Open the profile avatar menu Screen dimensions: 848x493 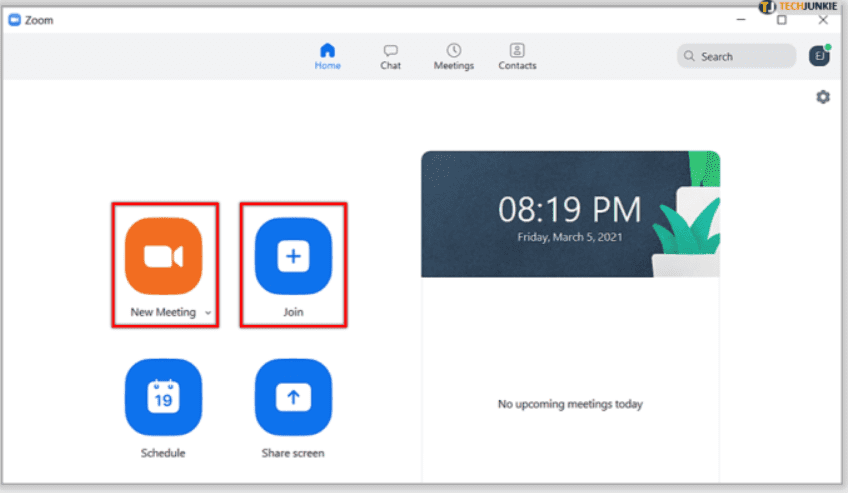(x=819, y=56)
